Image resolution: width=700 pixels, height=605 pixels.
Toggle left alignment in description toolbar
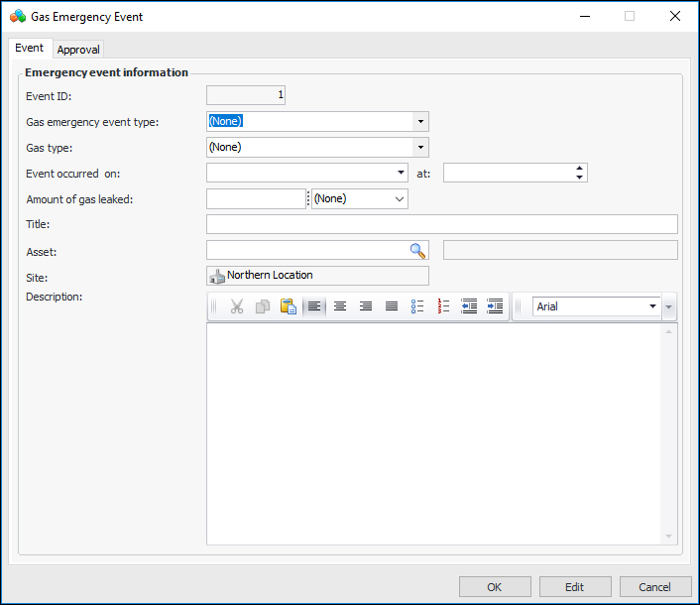[x=314, y=306]
